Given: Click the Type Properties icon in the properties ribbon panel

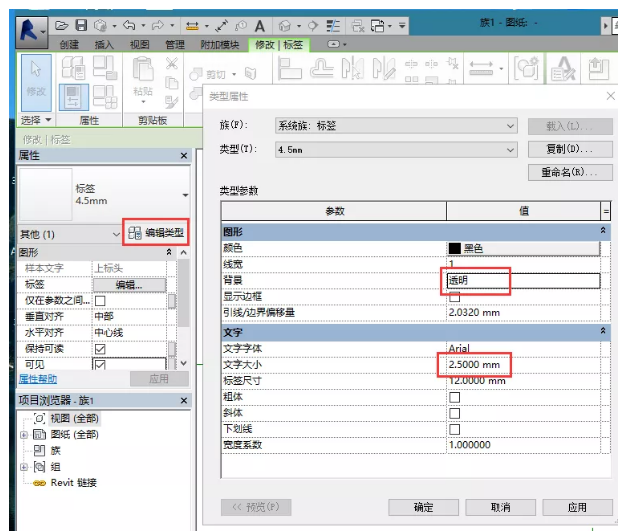Looking at the screenshot, I should click(x=73, y=67).
